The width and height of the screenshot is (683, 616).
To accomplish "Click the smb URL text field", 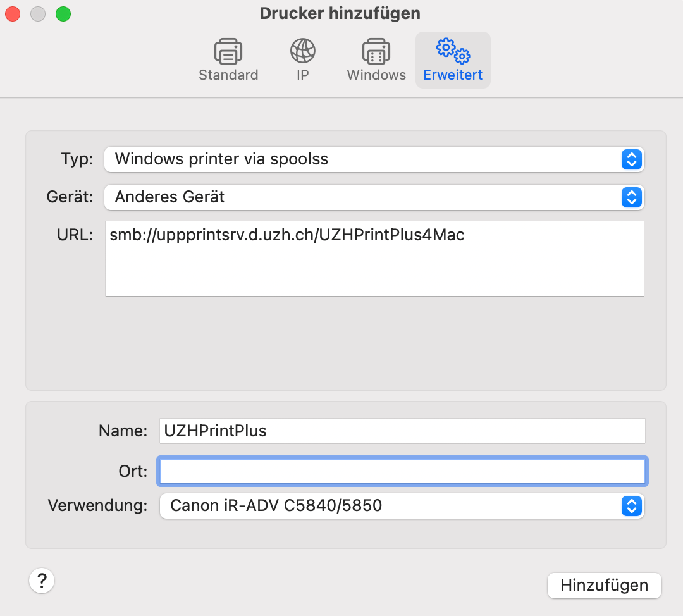I will point(373,258).
